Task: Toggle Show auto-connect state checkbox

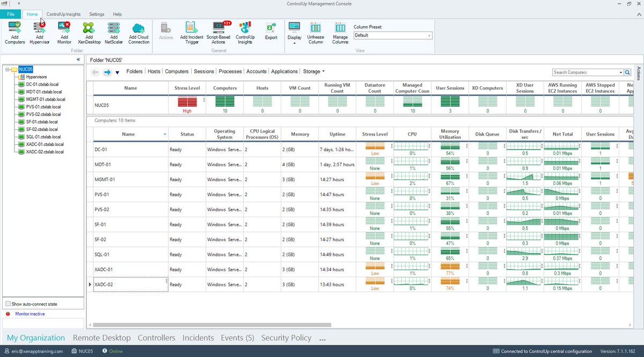Action: point(8,304)
